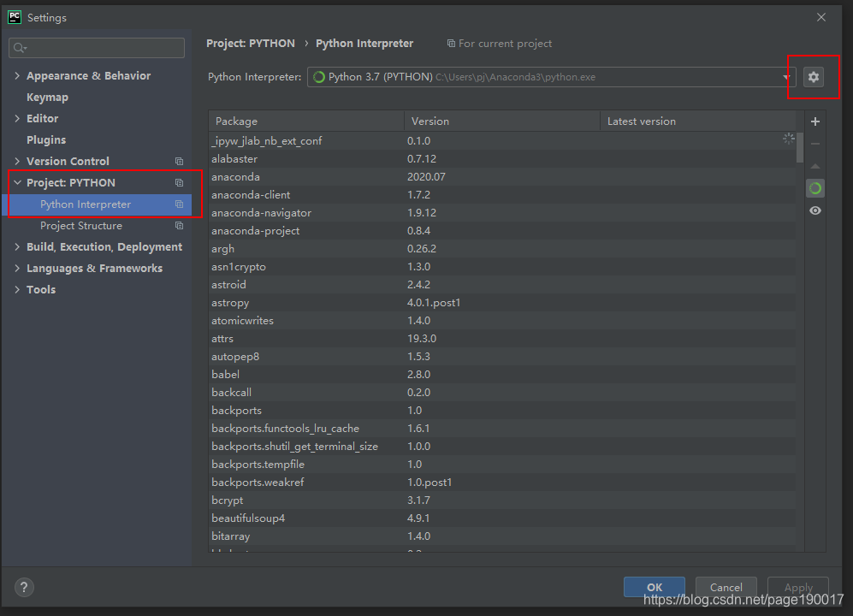Click the copy icon beside Version Control
This screenshot has width=853, height=616.
pos(179,162)
